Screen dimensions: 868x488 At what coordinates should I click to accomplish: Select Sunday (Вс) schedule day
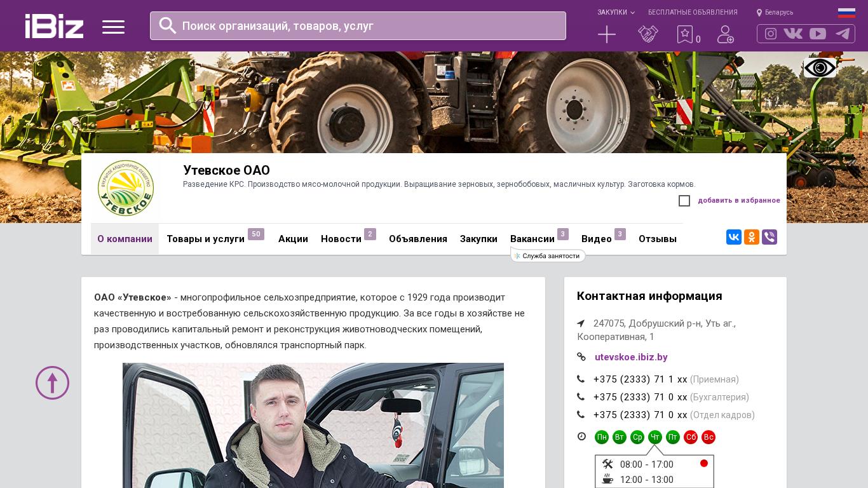(709, 437)
